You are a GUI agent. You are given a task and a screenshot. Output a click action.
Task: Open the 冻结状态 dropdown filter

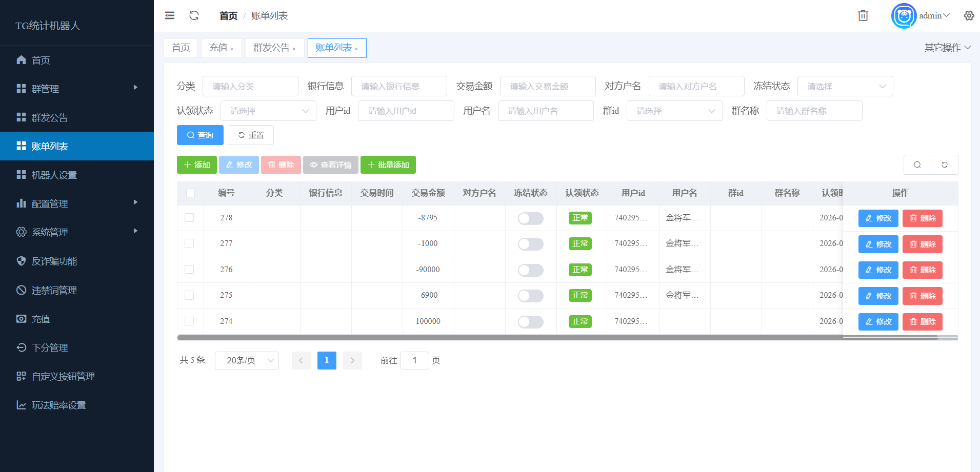coord(845,86)
